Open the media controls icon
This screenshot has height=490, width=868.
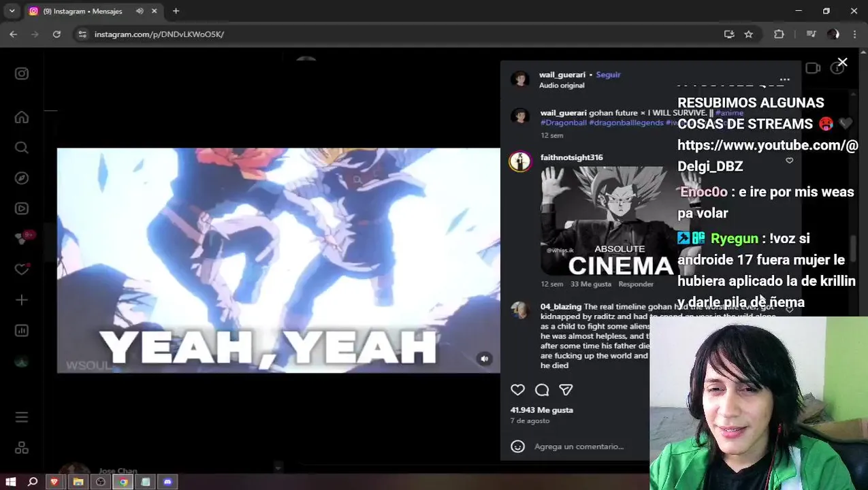tap(811, 34)
